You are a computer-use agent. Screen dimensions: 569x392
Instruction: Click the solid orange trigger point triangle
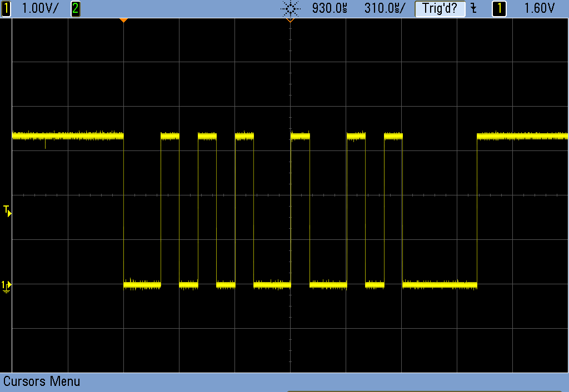tap(123, 21)
